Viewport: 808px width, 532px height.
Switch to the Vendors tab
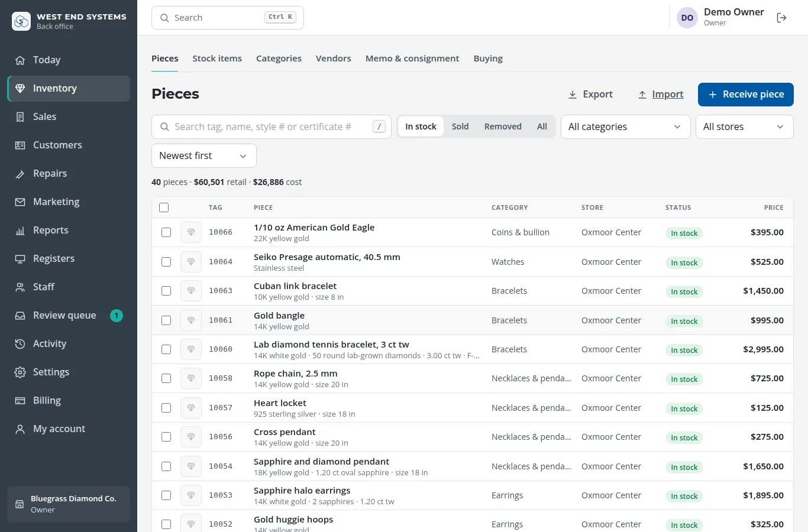click(334, 59)
